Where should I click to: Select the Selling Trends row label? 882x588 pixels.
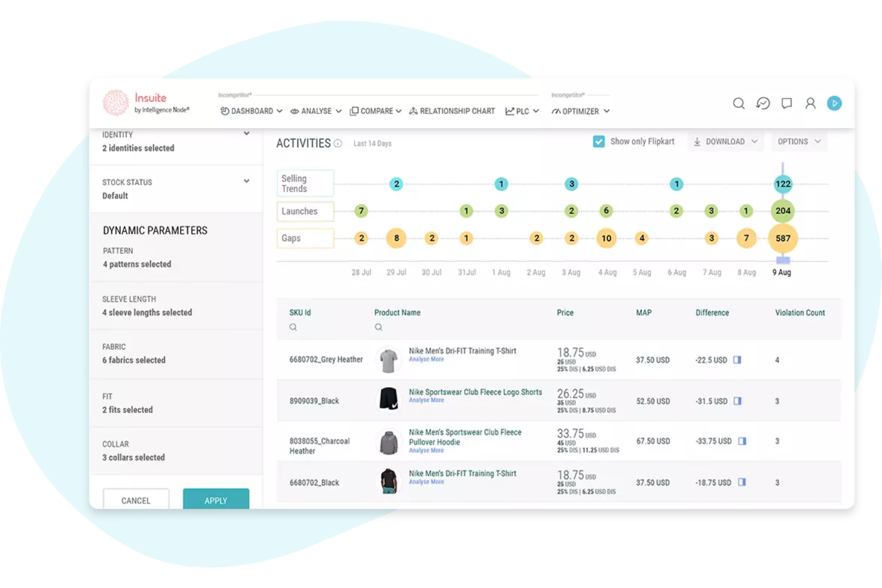[305, 183]
